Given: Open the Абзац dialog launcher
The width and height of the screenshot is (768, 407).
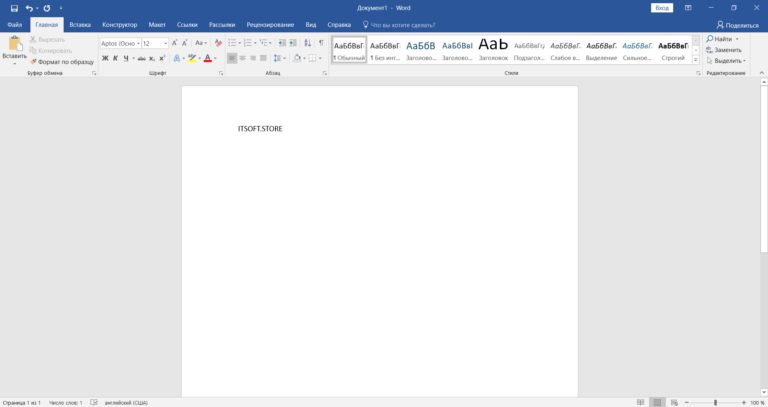Looking at the screenshot, I should pyautogui.click(x=324, y=73).
